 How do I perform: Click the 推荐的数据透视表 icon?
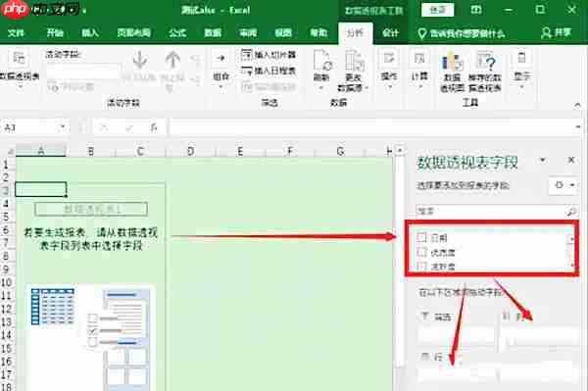point(485,62)
